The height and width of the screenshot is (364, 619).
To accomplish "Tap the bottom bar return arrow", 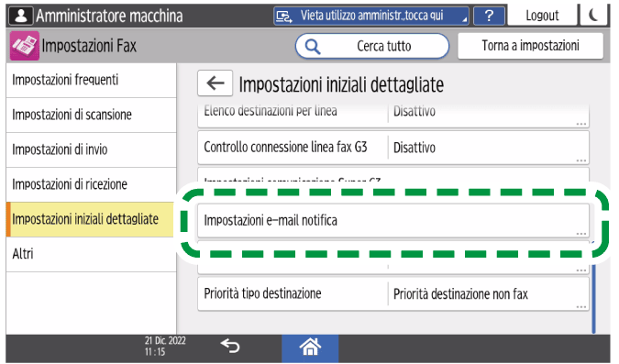I will 230,347.
